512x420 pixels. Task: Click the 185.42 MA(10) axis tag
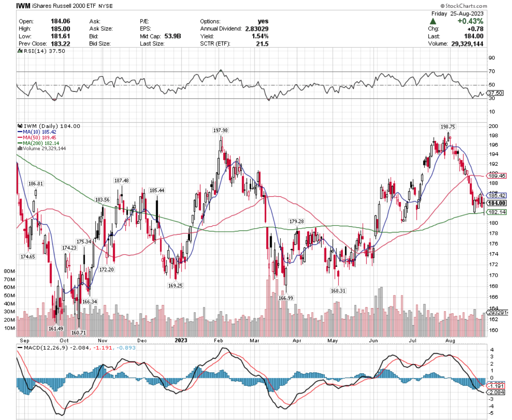tap(497, 196)
